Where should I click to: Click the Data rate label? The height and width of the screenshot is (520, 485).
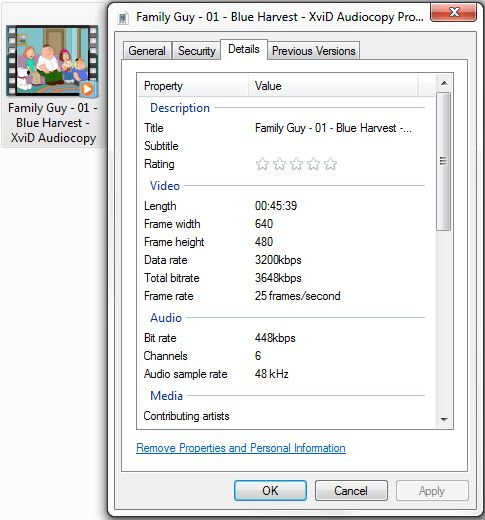click(x=166, y=260)
